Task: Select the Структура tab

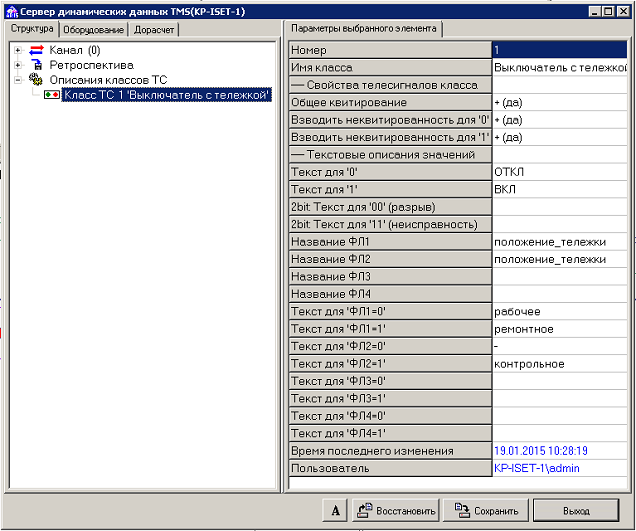Action: (x=32, y=28)
